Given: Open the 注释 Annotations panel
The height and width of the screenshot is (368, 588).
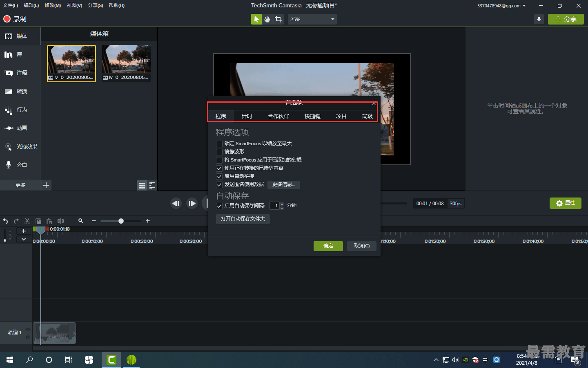Looking at the screenshot, I should 20,73.
